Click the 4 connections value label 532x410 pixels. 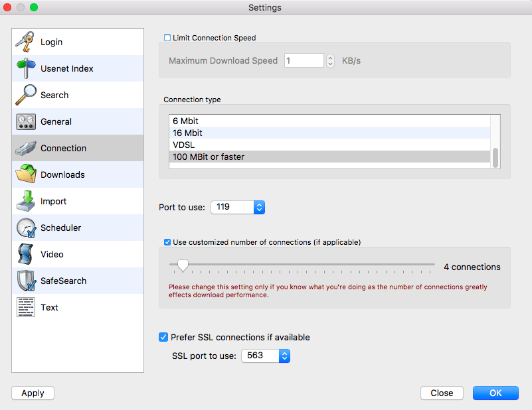coord(472,267)
